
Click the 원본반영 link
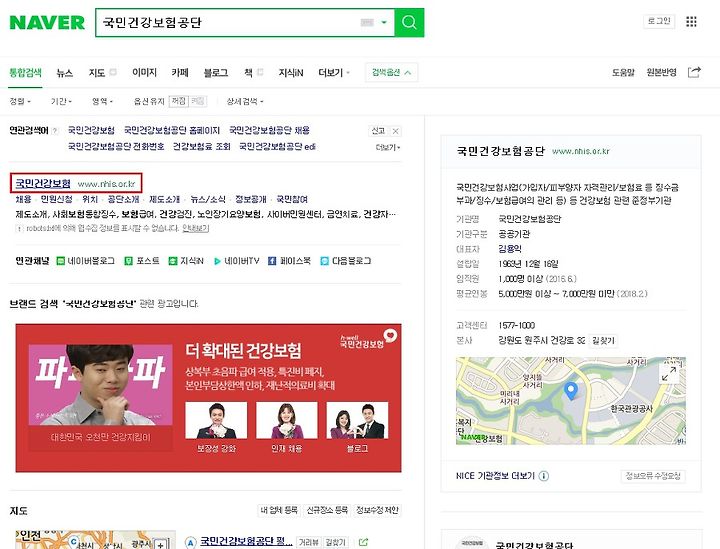point(661,73)
